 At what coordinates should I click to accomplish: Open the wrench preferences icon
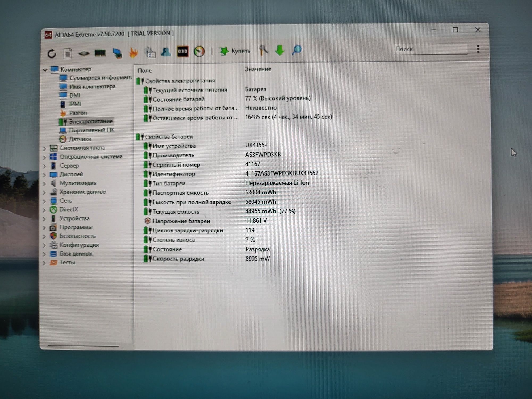pyautogui.click(x=263, y=50)
